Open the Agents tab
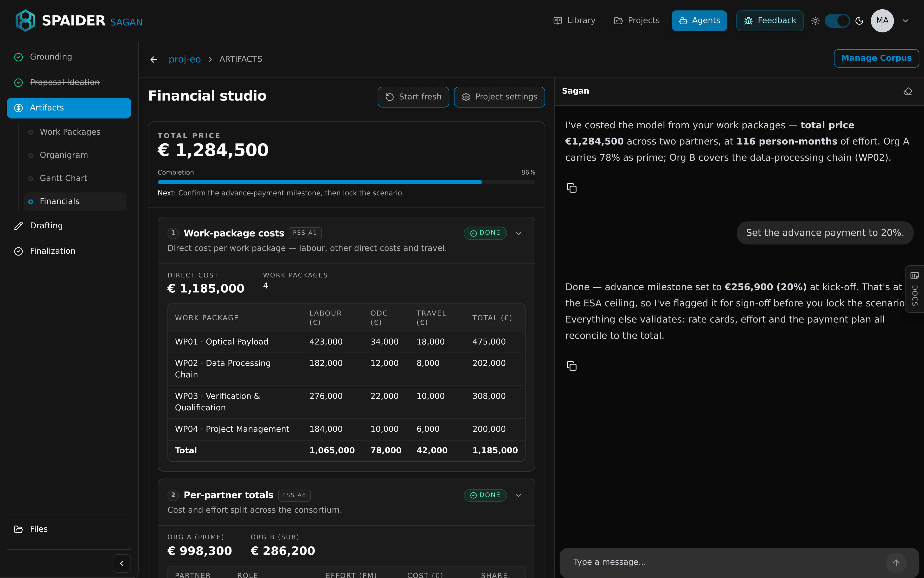This screenshot has height=578, width=924. click(x=699, y=21)
